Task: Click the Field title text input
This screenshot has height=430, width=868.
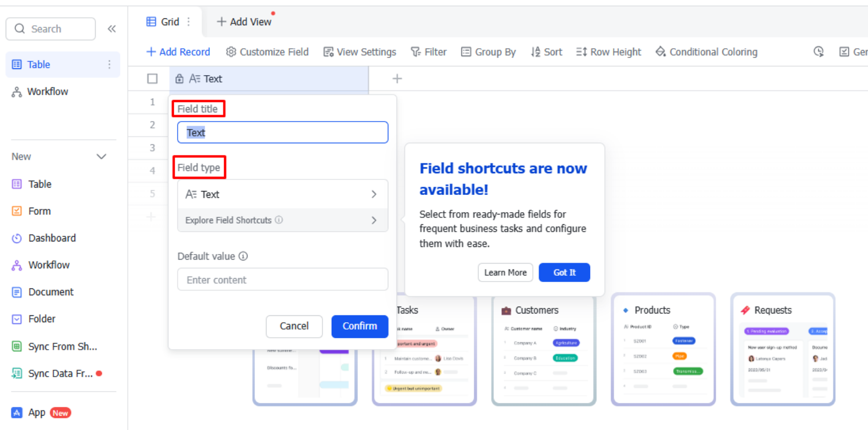Action: (x=282, y=132)
